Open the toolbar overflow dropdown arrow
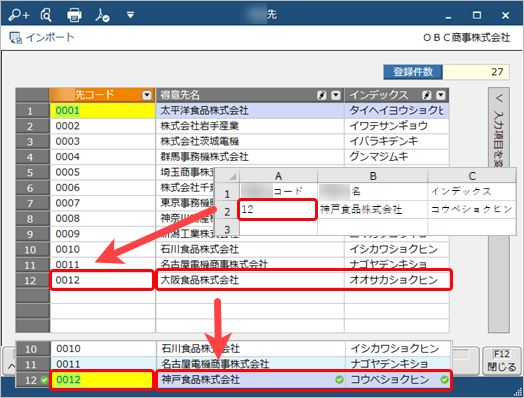 click(130, 15)
